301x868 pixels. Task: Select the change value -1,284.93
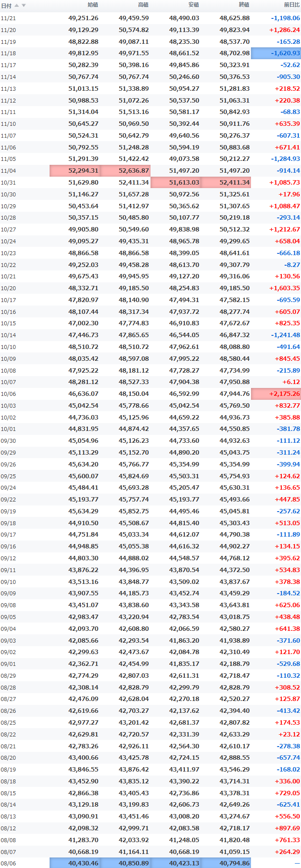coord(286,159)
